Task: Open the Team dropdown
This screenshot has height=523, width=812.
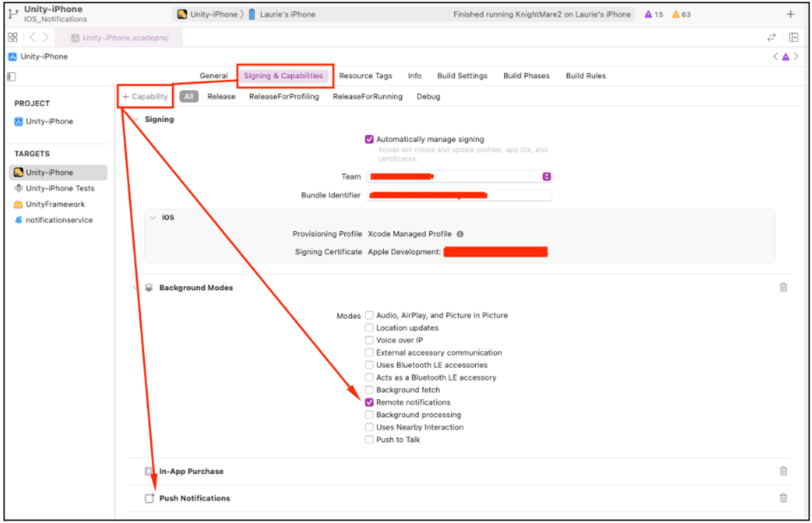Action: [x=546, y=177]
